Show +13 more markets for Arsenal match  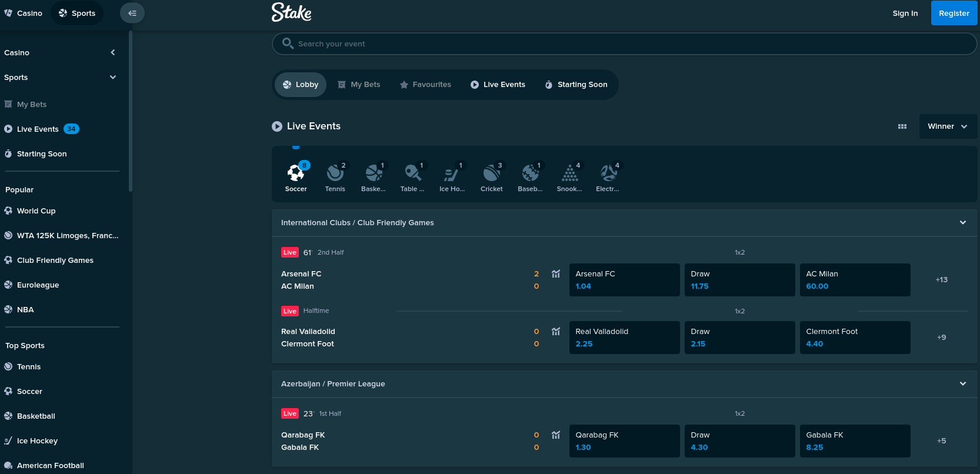click(942, 280)
